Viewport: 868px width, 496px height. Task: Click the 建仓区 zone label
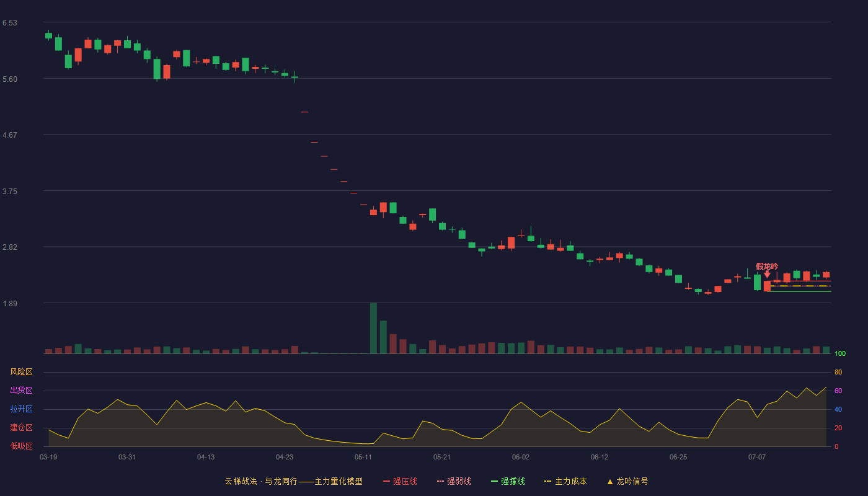pos(21,428)
